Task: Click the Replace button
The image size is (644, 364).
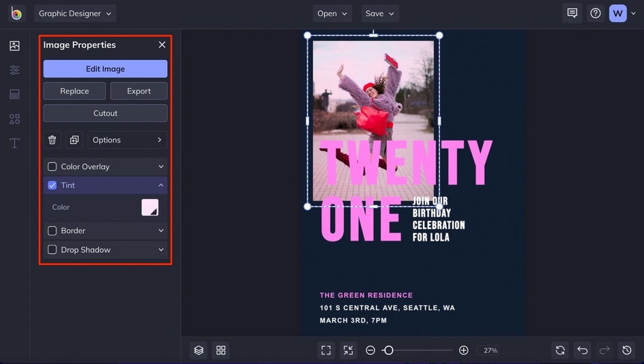Action: click(74, 91)
